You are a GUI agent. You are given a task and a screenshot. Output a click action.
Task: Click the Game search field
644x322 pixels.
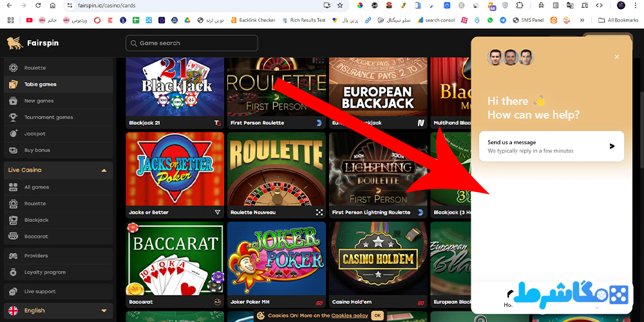(x=192, y=43)
